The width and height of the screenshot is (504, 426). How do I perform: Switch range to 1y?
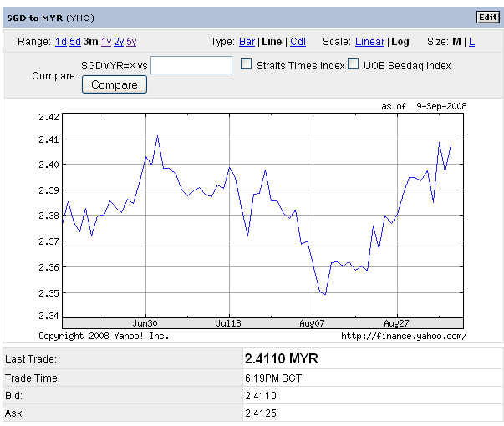(x=106, y=42)
